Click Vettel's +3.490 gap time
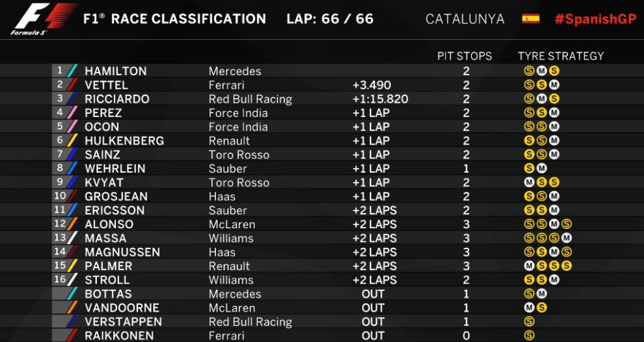Viewport: 644px width, 342px height. (x=372, y=85)
